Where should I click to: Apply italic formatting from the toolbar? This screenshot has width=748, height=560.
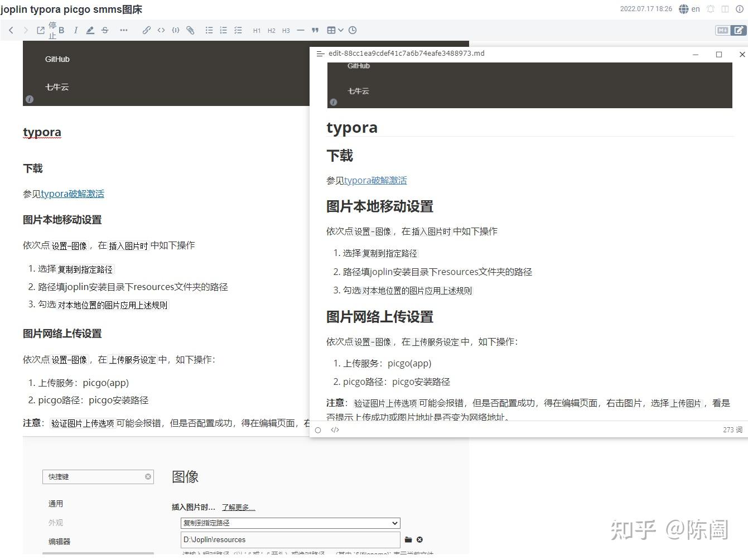[75, 30]
